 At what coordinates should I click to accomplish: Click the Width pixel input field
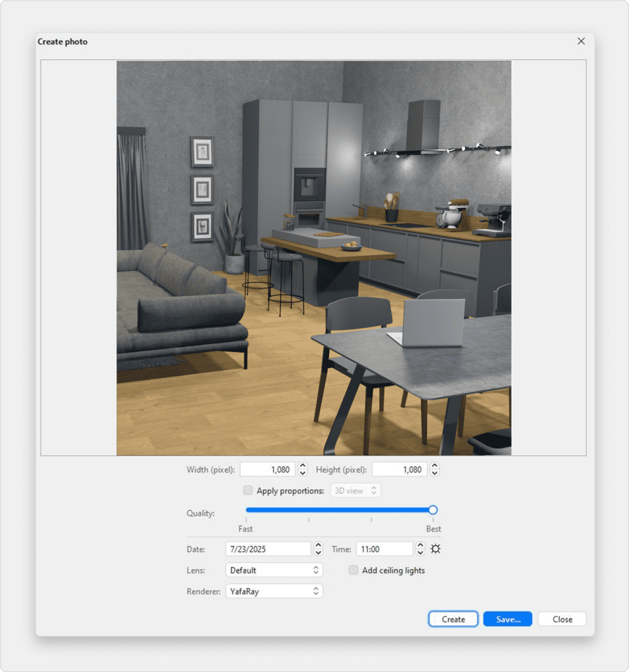point(268,469)
